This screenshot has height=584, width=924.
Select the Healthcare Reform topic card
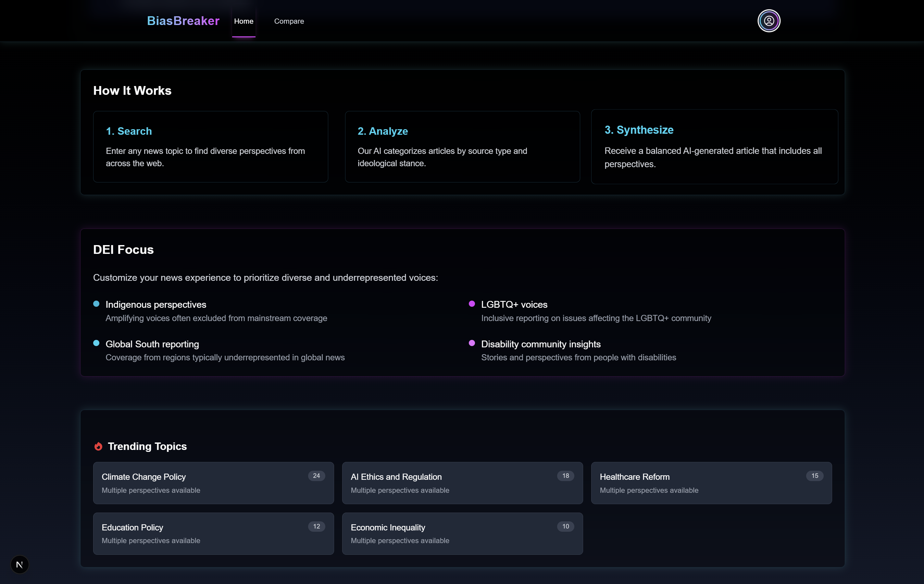(711, 483)
